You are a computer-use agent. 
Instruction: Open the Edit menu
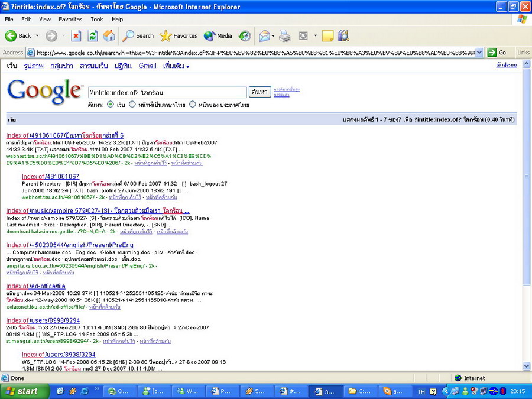[26, 20]
